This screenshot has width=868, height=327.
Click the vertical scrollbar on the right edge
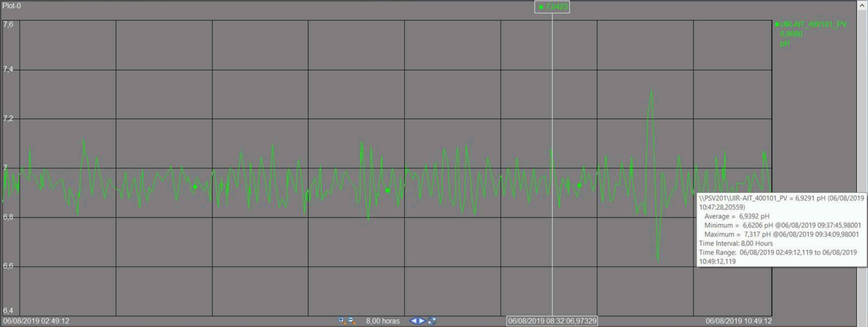pyautogui.click(x=862, y=163)
